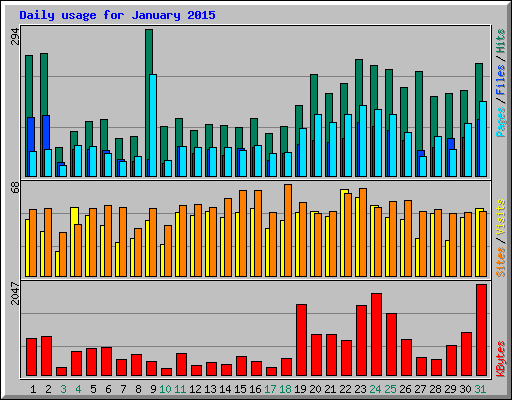Click the Visits legend label
The width and height of the screenshot is (512, 400).
pyautogui.click(x=501, y=218)
